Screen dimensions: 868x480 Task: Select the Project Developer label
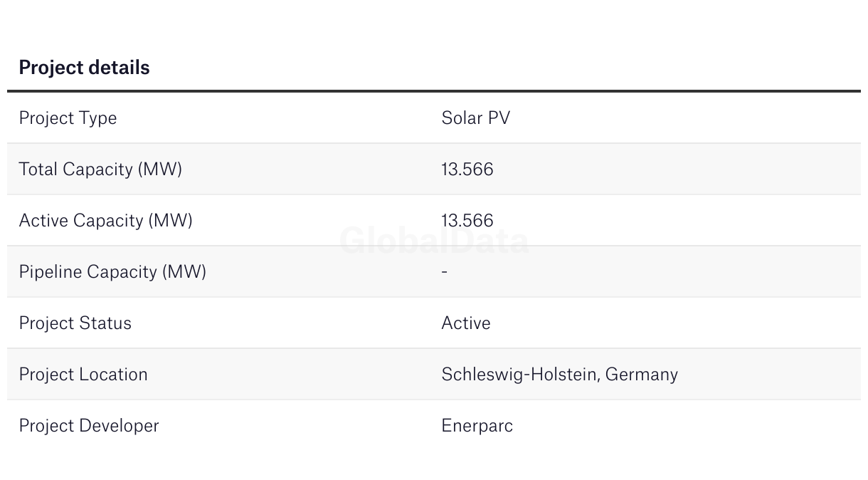click(89, 426)
